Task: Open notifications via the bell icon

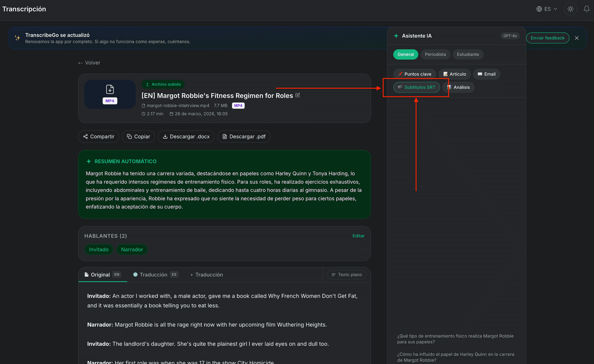Action: (587, 9)
